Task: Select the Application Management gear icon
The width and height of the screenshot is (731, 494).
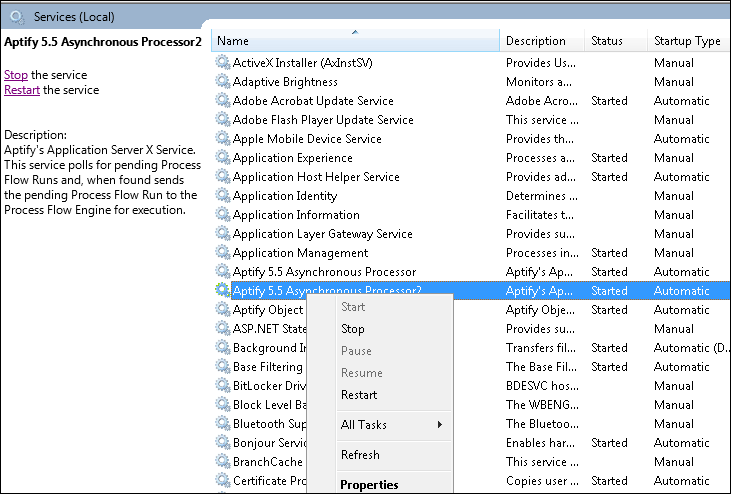Action: point(222,253)
